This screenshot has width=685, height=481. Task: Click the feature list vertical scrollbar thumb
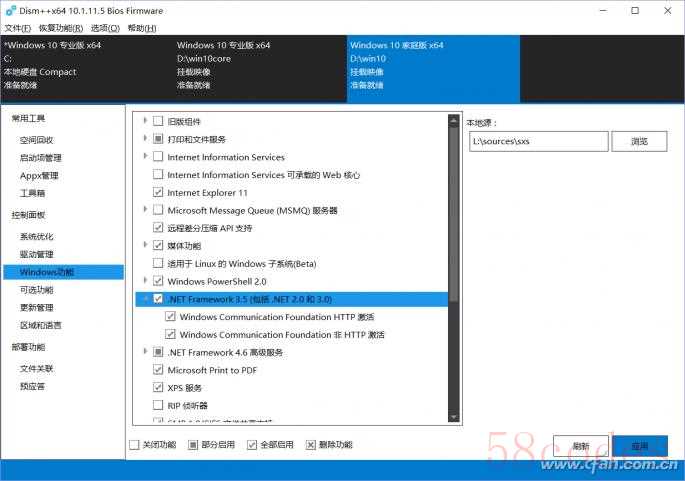pyautogui.click(x=453, y=214)
